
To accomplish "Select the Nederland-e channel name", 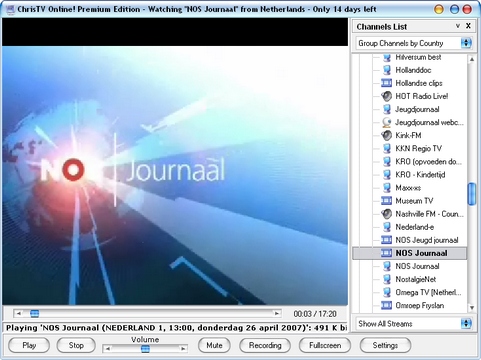I will pyautogui.click(x=414, y=227).
